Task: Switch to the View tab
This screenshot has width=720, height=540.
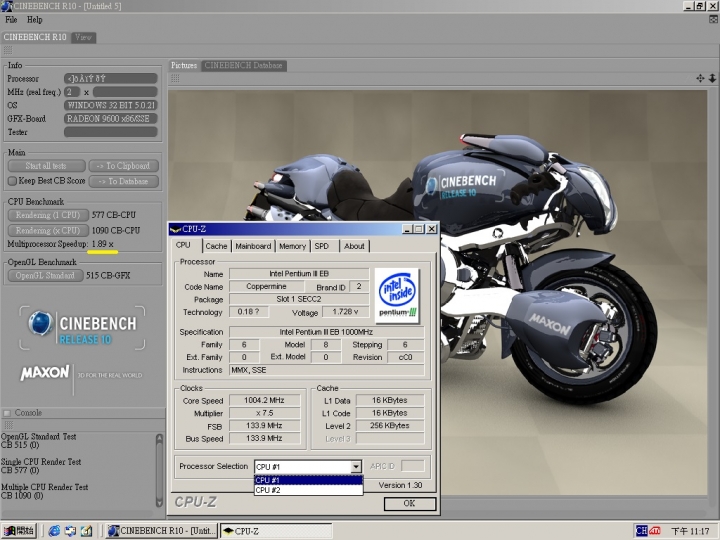Action: click(83, 37)
